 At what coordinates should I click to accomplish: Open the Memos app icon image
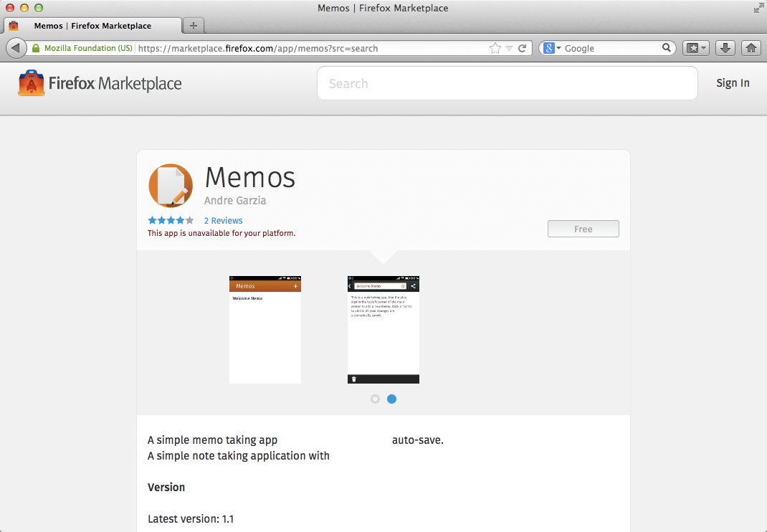[171, 185]
